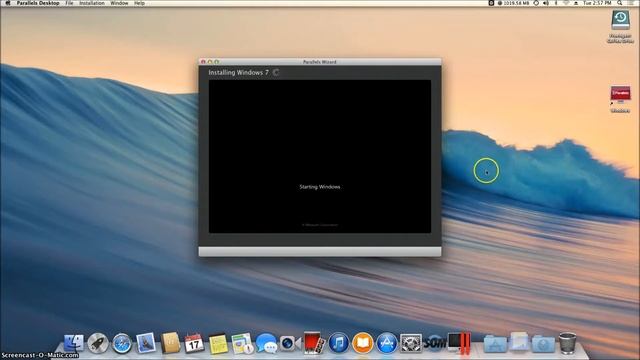The image size is (640, 360).
Task: Open Maps icon in the Dock
Action: 242,343
